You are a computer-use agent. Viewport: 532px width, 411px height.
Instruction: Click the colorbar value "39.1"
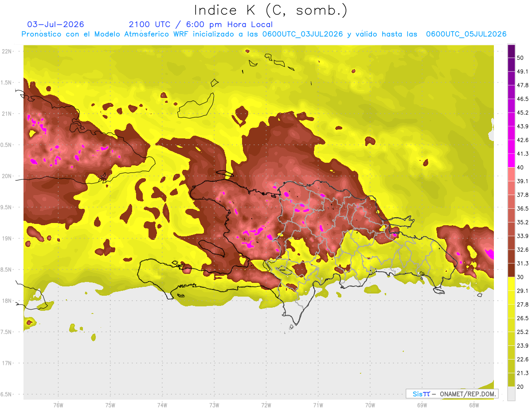pos(522,181)
